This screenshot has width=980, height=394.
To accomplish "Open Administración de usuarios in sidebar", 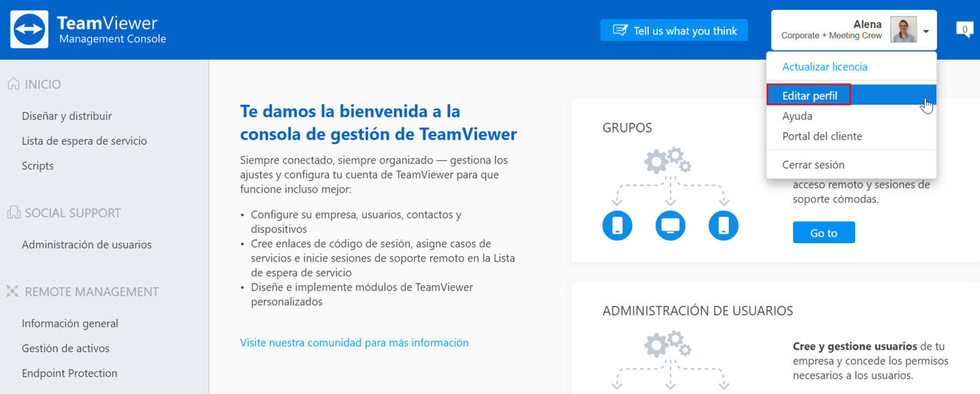I will coord(87,245).
